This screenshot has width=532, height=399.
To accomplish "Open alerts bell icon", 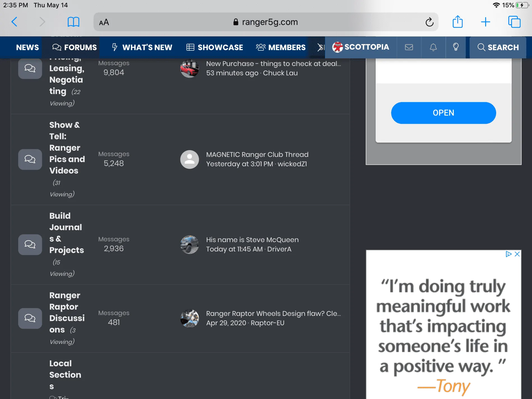I will coord(433,47).
